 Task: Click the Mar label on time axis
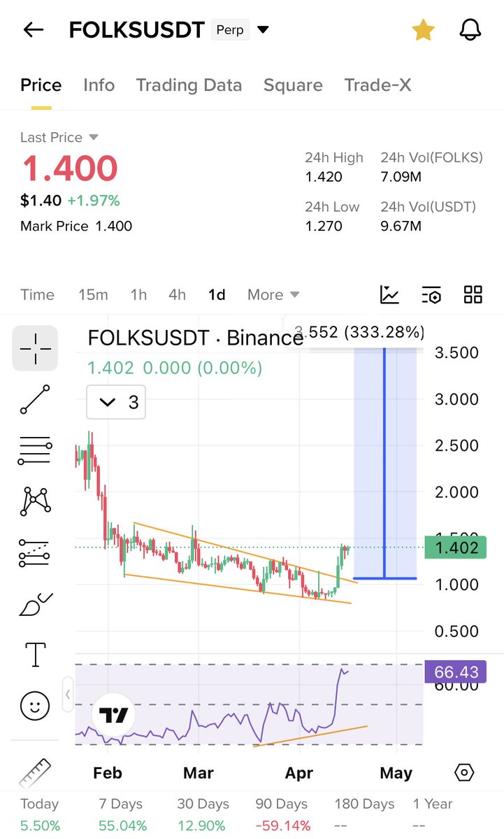(198, 773)
